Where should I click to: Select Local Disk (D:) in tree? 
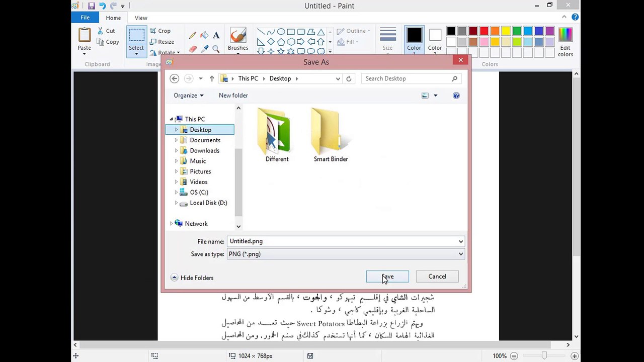coord(208,203)
